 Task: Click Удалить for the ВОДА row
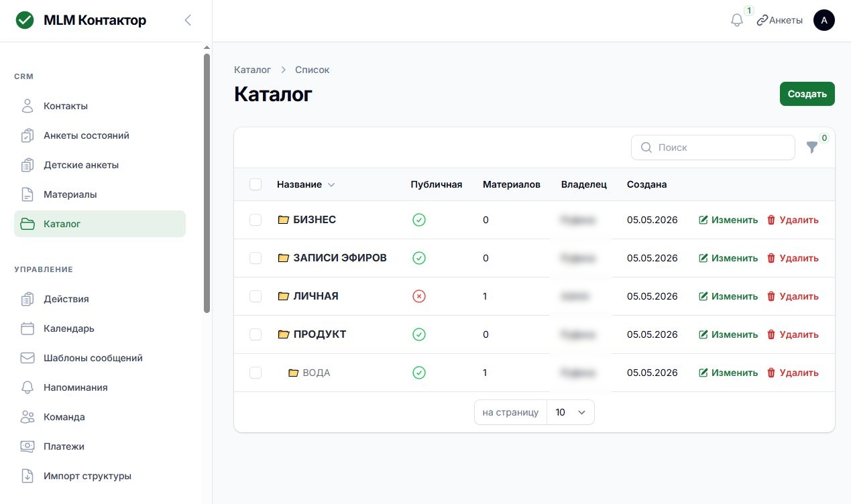coord(793,373)
